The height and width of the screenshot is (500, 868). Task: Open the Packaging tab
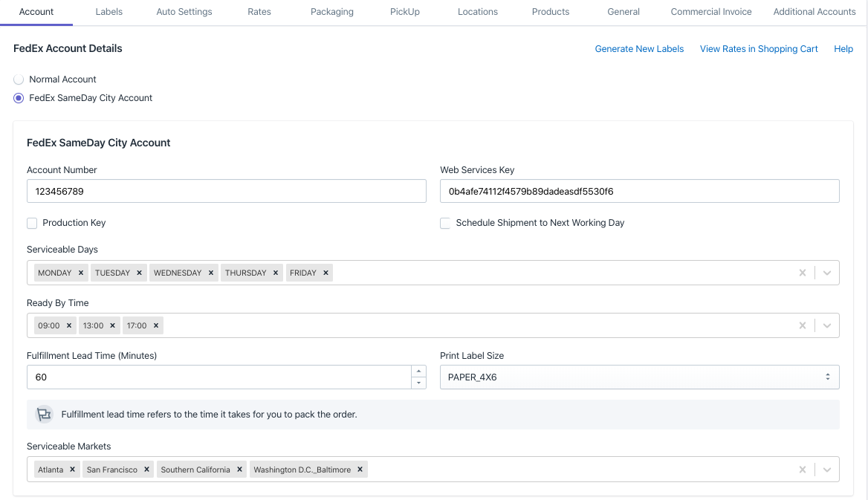tap(332, 12)
